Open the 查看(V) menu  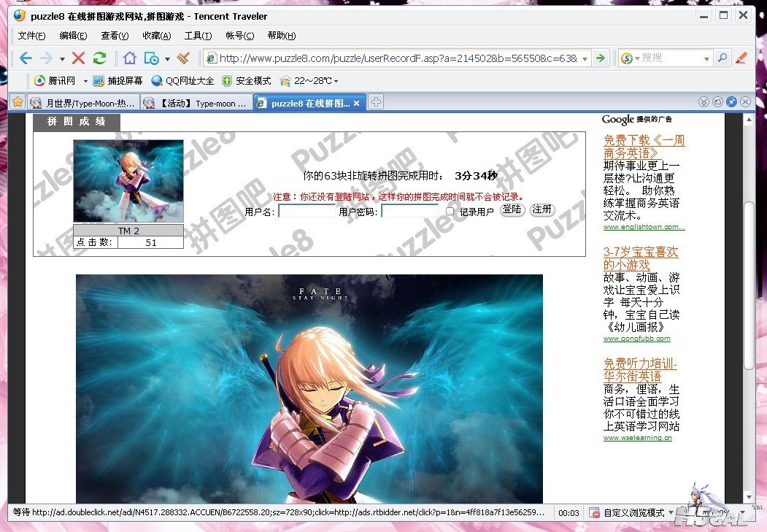pyautogui.click(x=115, y=36)
